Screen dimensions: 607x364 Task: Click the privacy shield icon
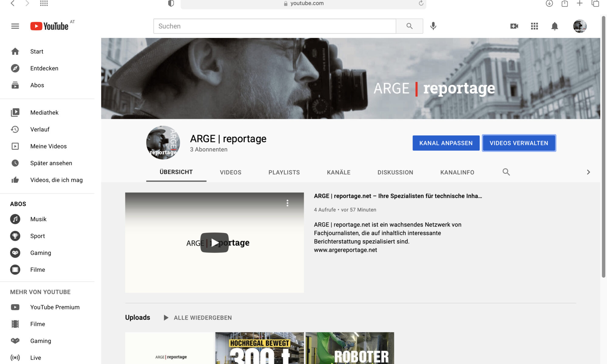point(171,3)
